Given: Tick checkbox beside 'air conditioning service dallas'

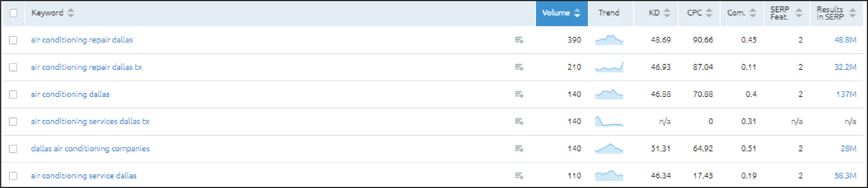Looking at the screenshot, I should pos(13,176).
